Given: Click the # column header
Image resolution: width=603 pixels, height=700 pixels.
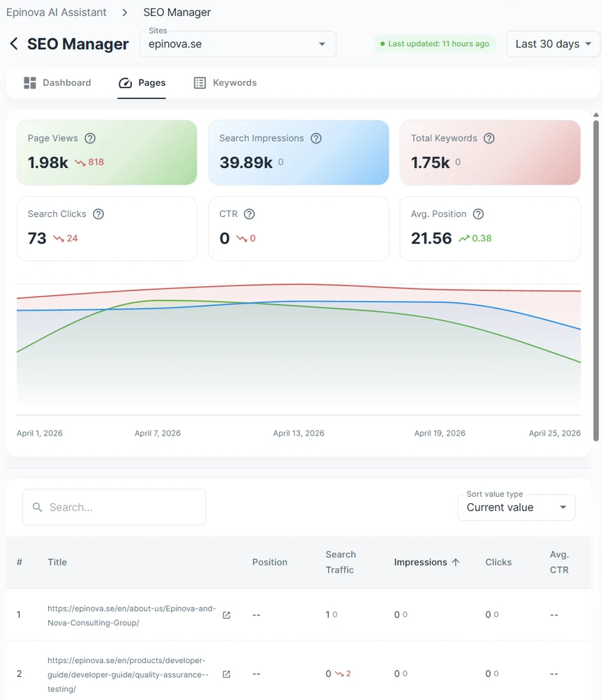Looking at the screenshot, I should [x=19, y=562].
